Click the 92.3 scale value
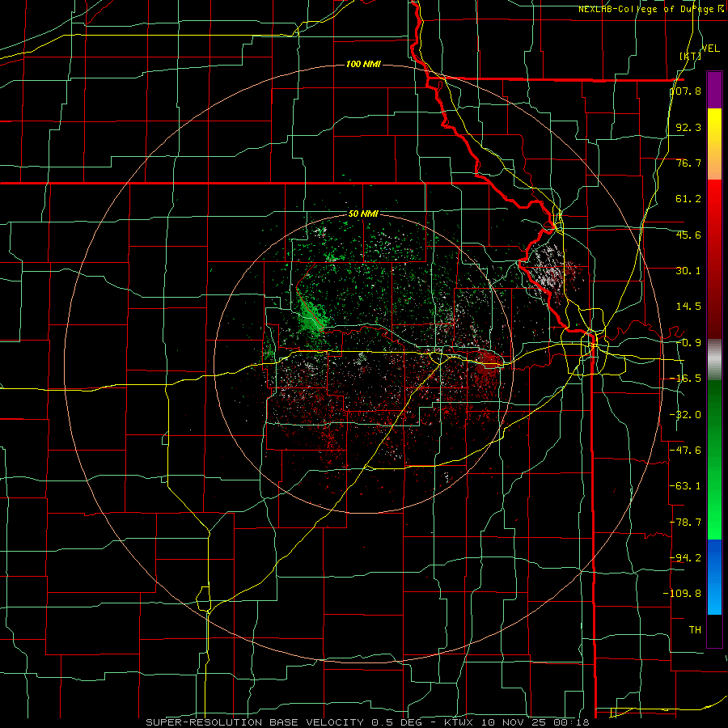Viewport: 728px width, 728px height. [688, 127]
